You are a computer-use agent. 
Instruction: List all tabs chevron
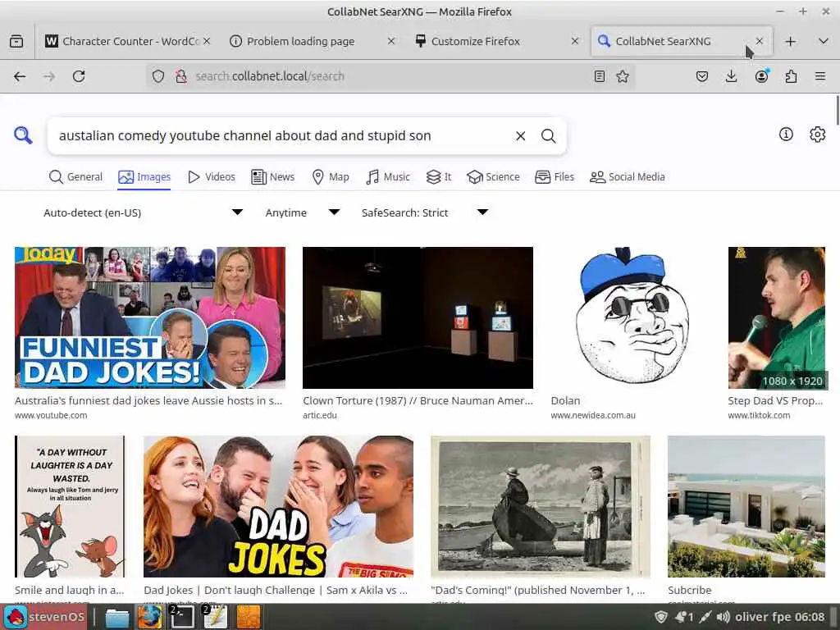[x=824, y=41]
